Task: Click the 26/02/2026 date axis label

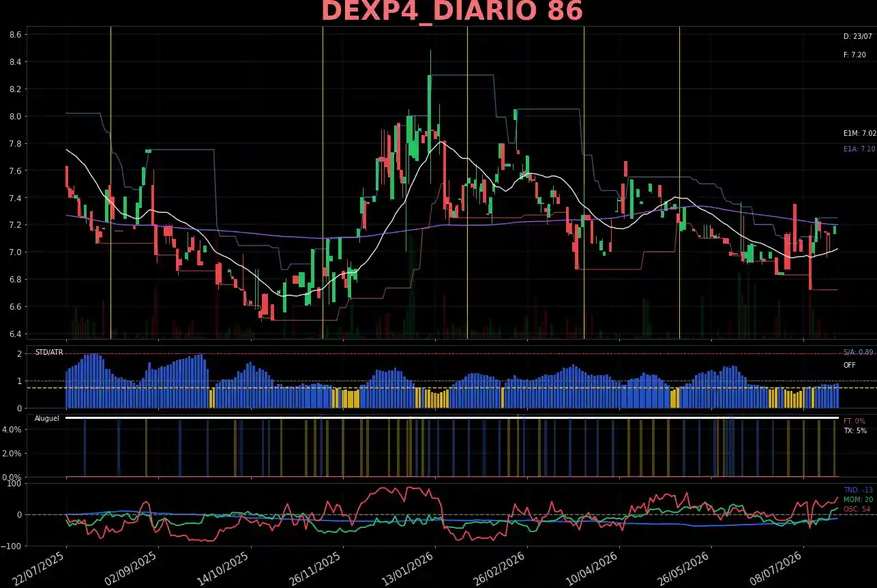Action: point(501,569)
